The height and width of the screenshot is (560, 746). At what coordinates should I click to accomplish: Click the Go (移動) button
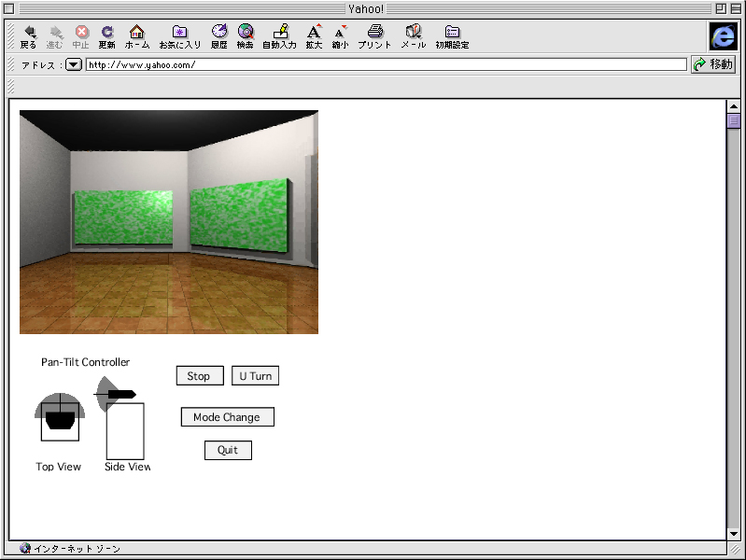[713, 64]
